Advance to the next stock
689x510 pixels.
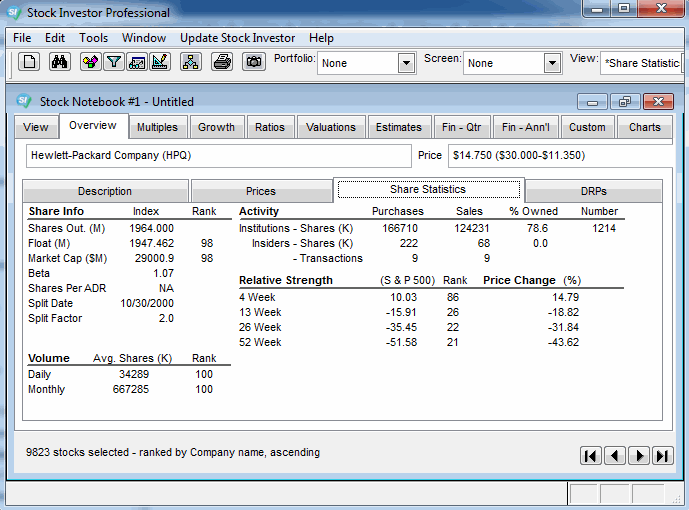[x=638, y=455]
